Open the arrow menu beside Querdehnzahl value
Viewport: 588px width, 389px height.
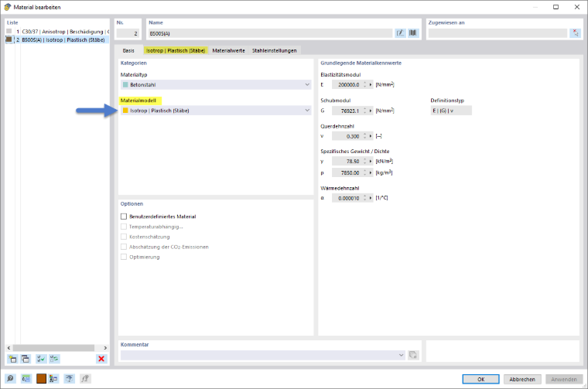click(x=371, y=136)
